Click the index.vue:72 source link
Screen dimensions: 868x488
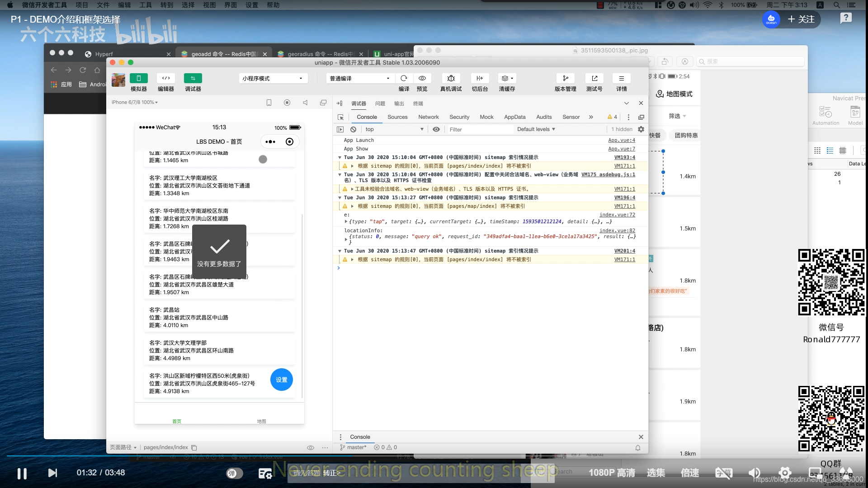click(617, 215)
